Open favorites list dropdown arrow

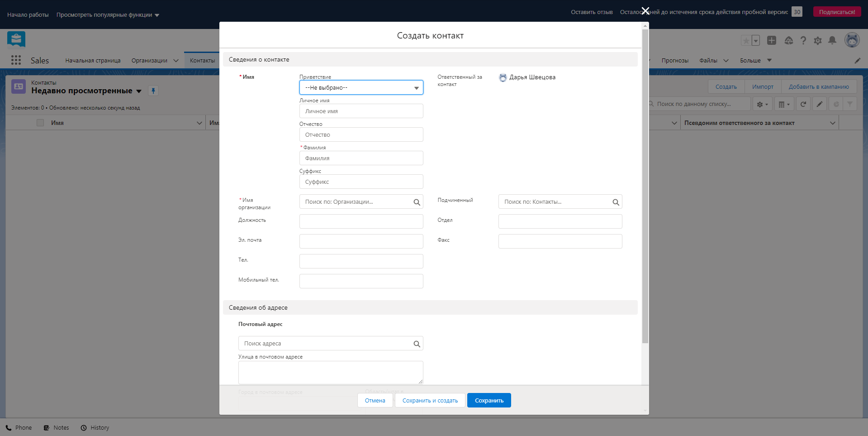(x=756, y=41)
